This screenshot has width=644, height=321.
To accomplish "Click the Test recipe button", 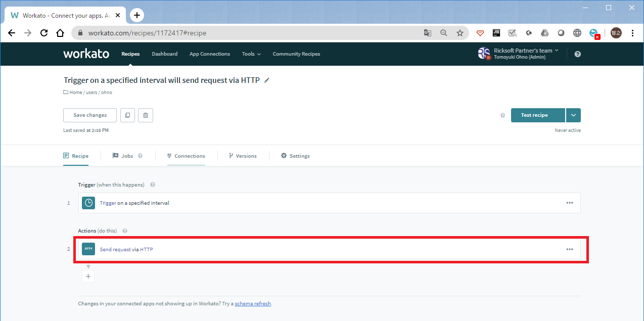I will pyautogui.click(x=538, y=115).
